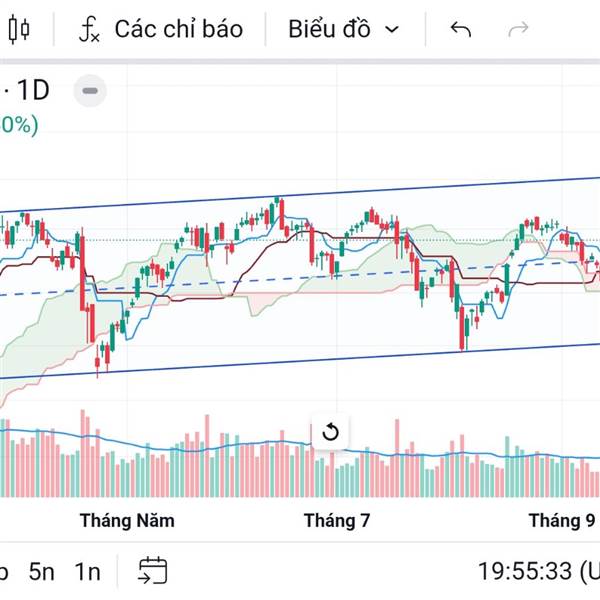600x600 pixels.
Task: Click the 19:55:33 clock timezone display
Action: 539,571
